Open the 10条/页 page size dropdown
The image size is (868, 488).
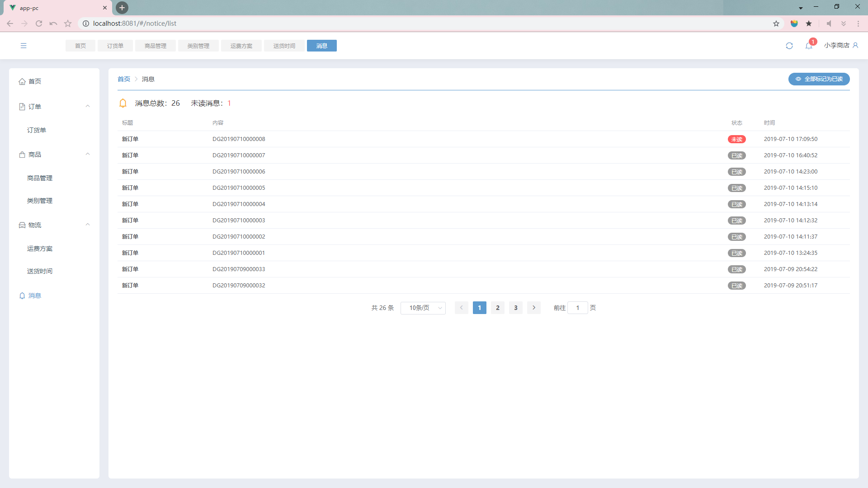click(423, 308)
